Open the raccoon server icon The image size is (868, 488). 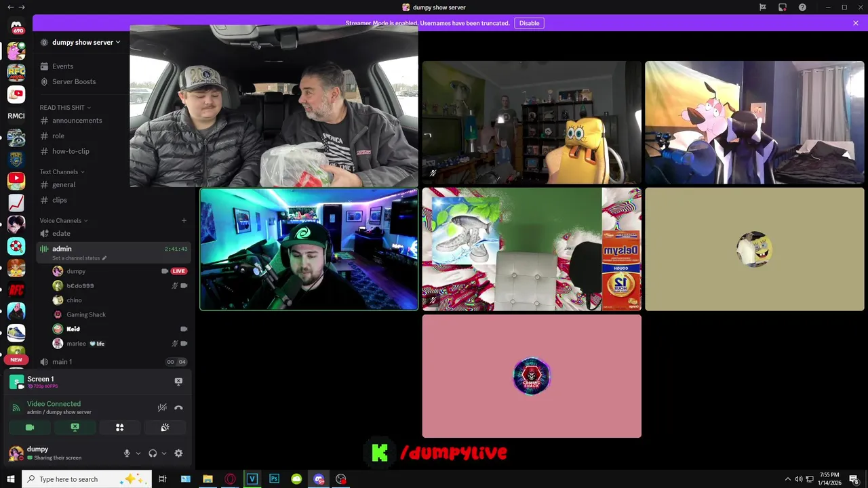[x=16, y=138]
